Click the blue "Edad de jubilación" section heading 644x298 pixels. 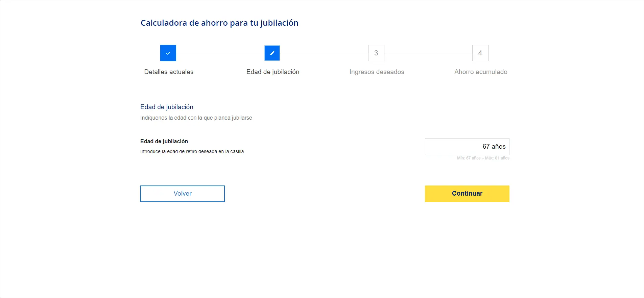click(x=167, y=107)
